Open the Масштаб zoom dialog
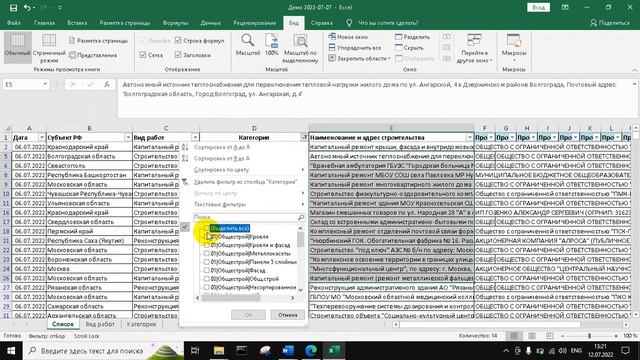Screen dimensions: 640x360 247,45
